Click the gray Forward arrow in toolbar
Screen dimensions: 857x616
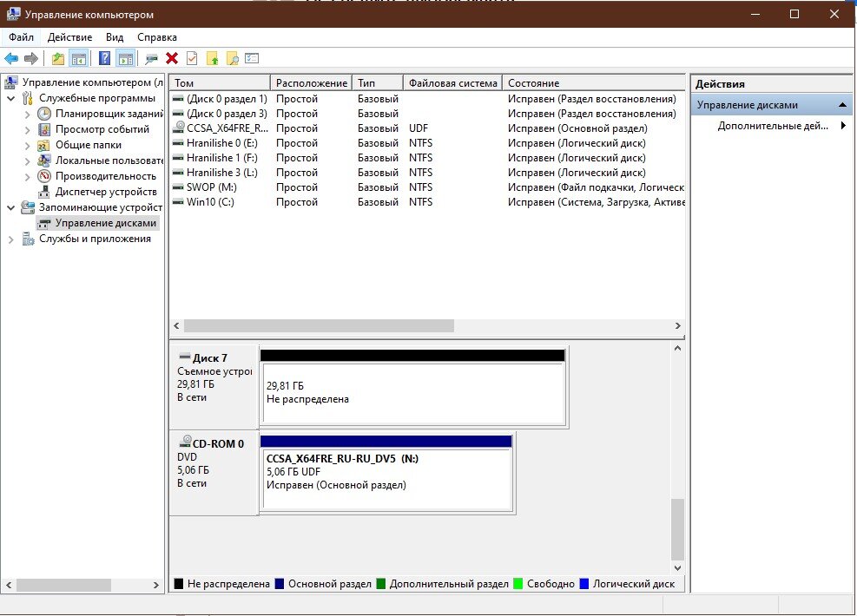(31, 58)
